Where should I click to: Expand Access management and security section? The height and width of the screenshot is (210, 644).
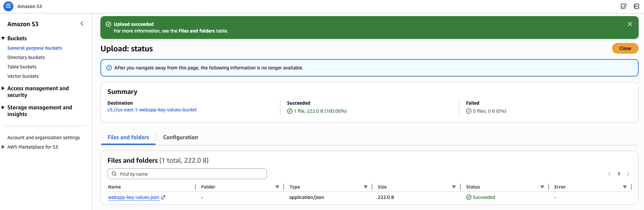(x=3, y=88)
